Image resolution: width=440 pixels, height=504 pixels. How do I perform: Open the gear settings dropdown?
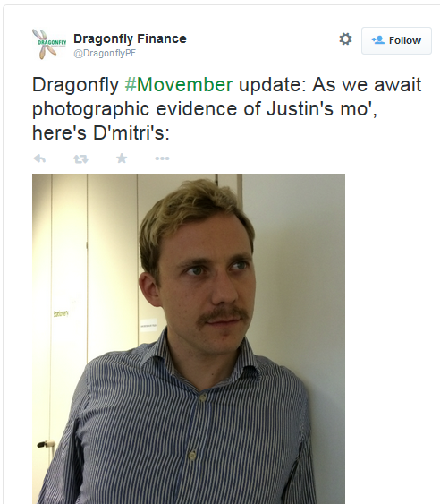[345, 39]
